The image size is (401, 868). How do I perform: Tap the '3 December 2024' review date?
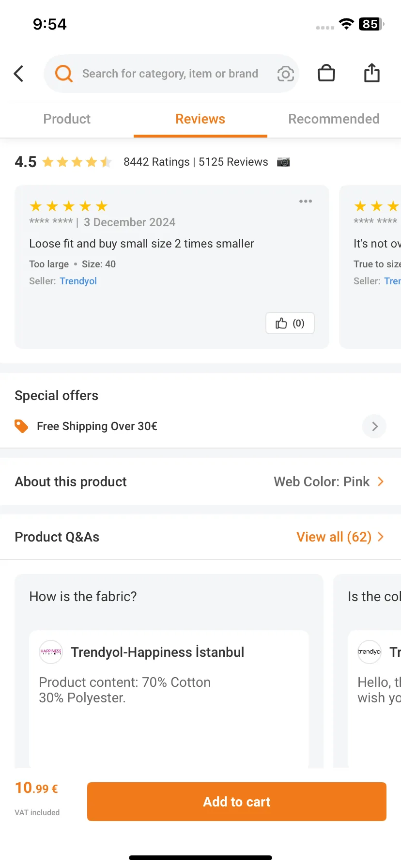coord(129,222)
